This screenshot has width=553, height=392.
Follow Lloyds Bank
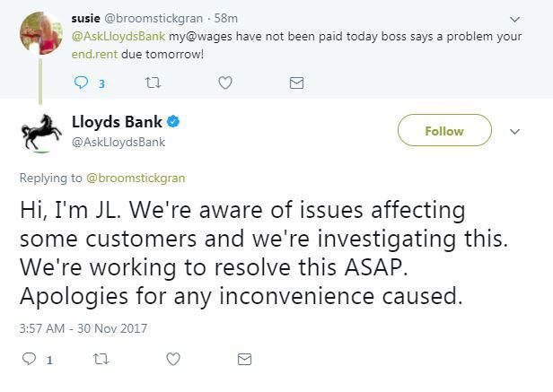(x=444, y=131)
